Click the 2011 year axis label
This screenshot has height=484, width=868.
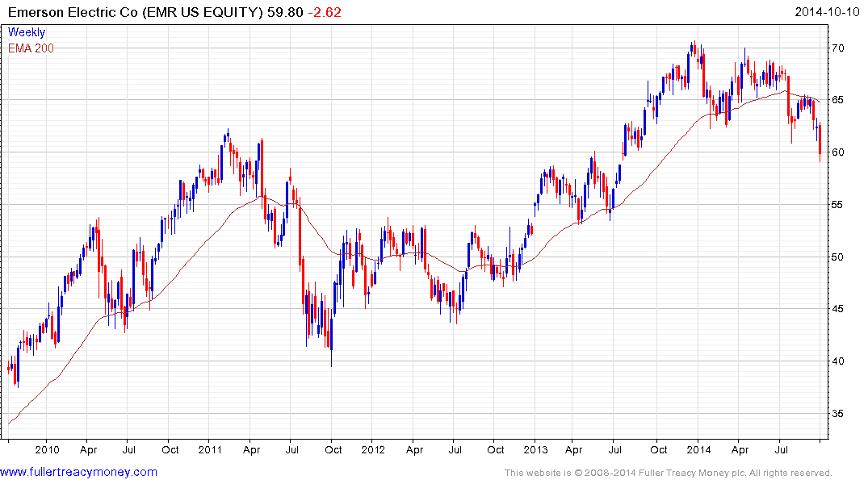[210, 449]
